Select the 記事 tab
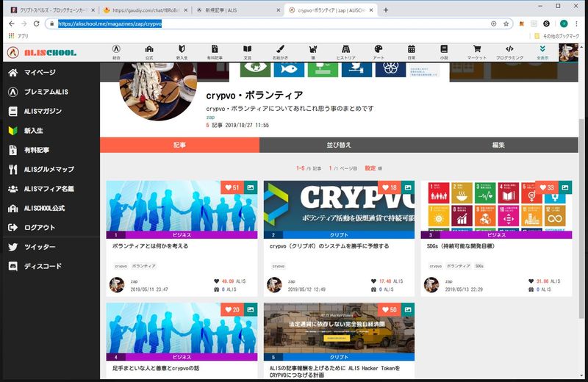Viewport: 588px width, 382px height. click(x=179, y=145)
